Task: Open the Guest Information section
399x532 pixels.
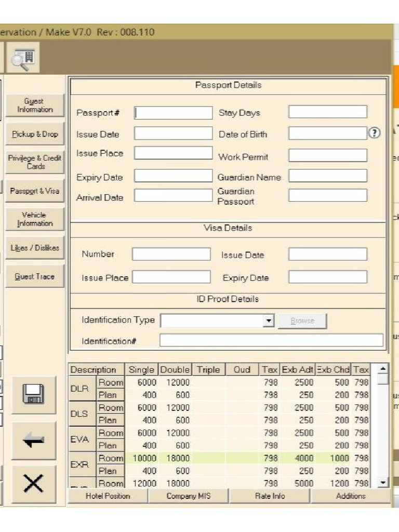Action: pos(35,105)
